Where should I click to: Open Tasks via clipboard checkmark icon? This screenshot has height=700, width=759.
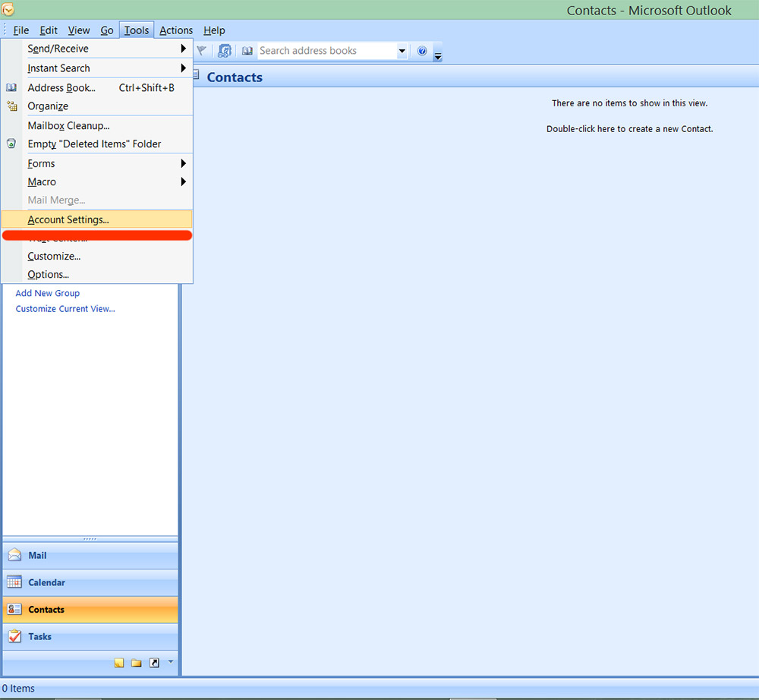[14, 636]
